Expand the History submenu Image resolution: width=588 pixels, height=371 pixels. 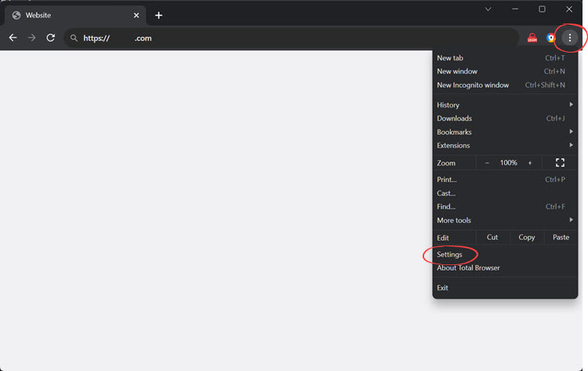505,104
